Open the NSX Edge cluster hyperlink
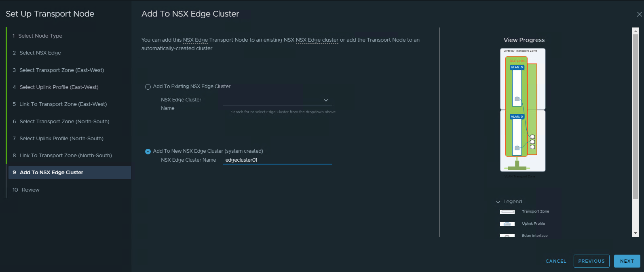 click(317, 40)
